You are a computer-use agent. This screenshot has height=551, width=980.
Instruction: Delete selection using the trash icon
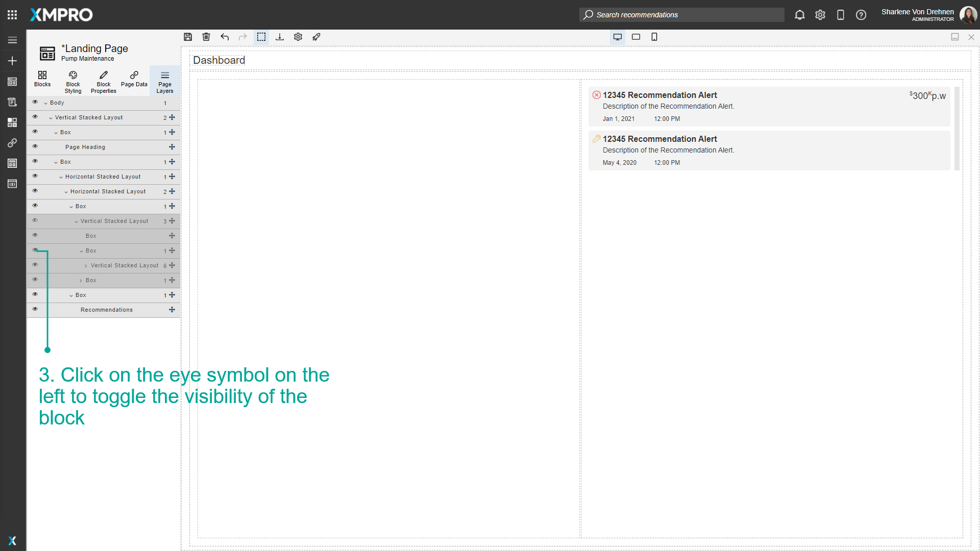tap(206, 37)
